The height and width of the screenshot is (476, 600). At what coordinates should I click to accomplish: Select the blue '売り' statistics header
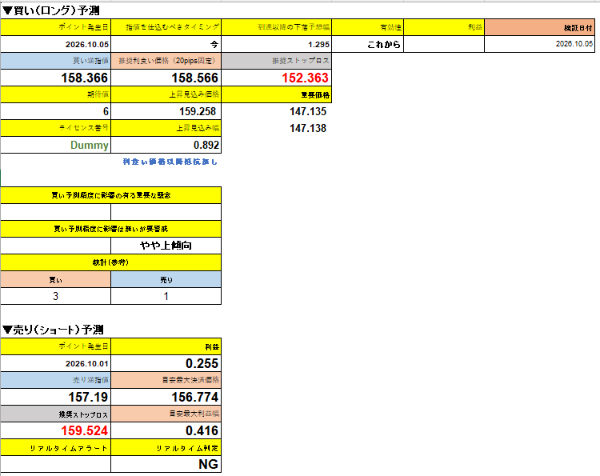[x=166, y=279]
